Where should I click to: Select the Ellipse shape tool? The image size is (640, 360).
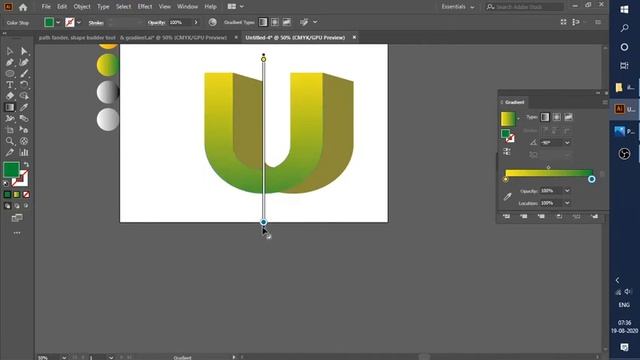point(9,73)
